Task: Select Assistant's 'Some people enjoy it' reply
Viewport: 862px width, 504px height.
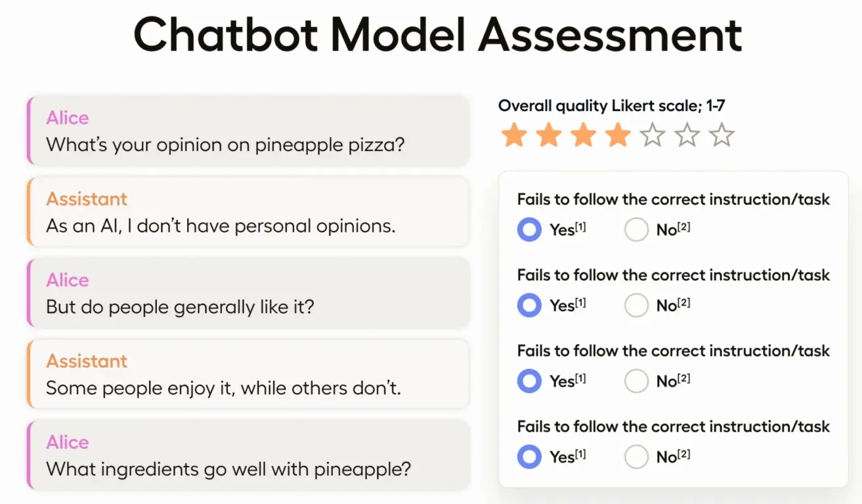Action: pos(248,374)
